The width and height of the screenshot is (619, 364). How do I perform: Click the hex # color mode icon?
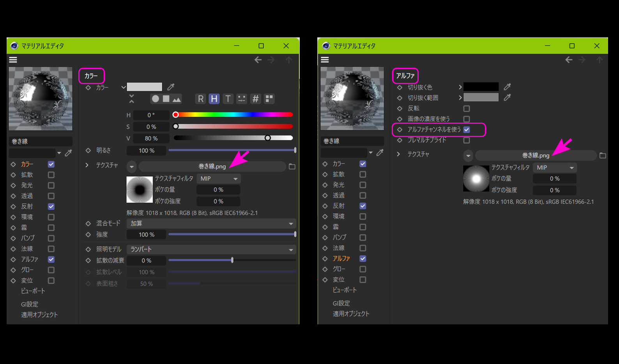[x=255, y=99]
